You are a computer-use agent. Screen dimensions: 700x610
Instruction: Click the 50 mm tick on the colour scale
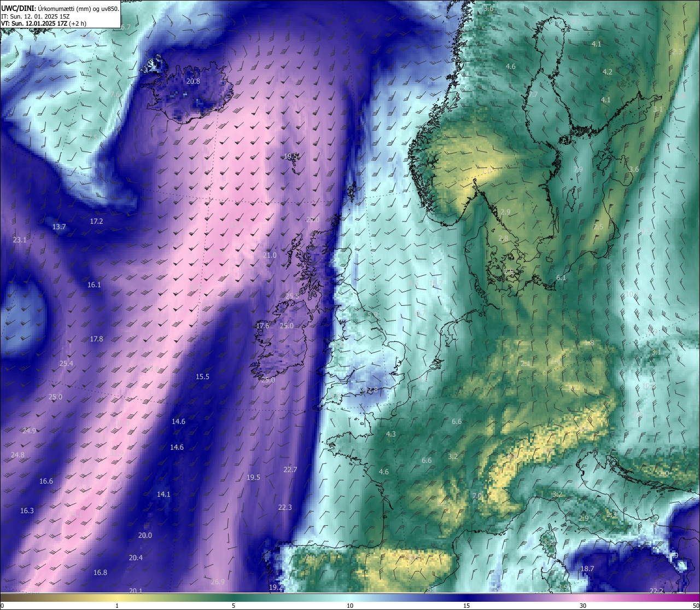click(696, 606)
